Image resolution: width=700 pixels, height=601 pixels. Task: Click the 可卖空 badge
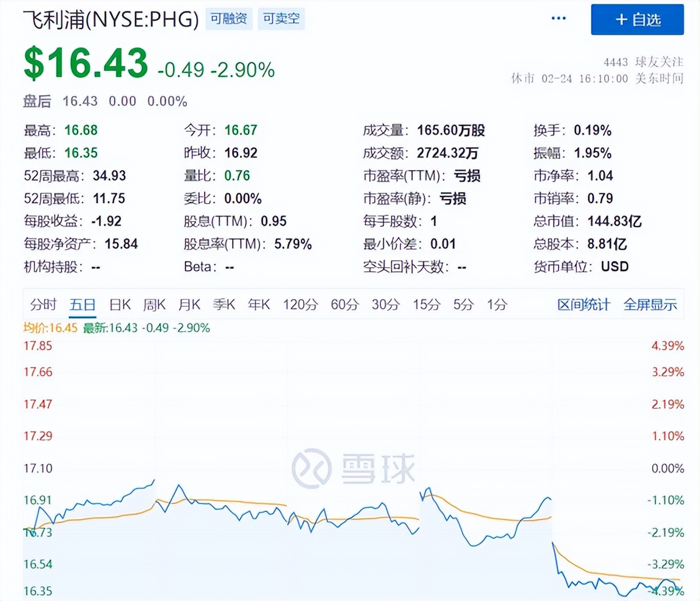click(281, 19)
